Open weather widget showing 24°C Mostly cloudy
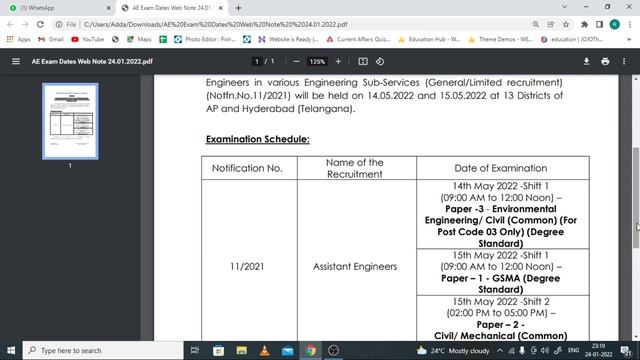The height and width of the screenshot is (360, 640). click(x=453, y=351)
